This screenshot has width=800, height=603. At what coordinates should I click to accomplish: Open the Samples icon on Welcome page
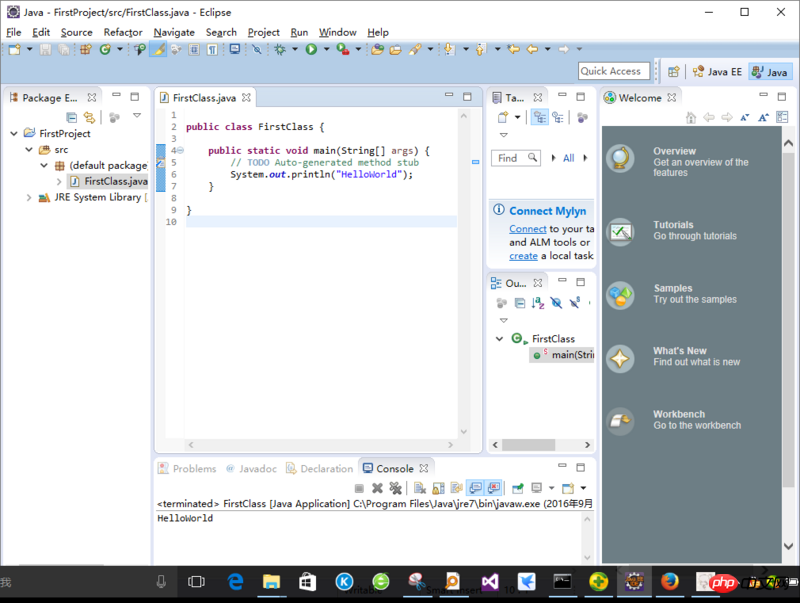click(620, 295)
